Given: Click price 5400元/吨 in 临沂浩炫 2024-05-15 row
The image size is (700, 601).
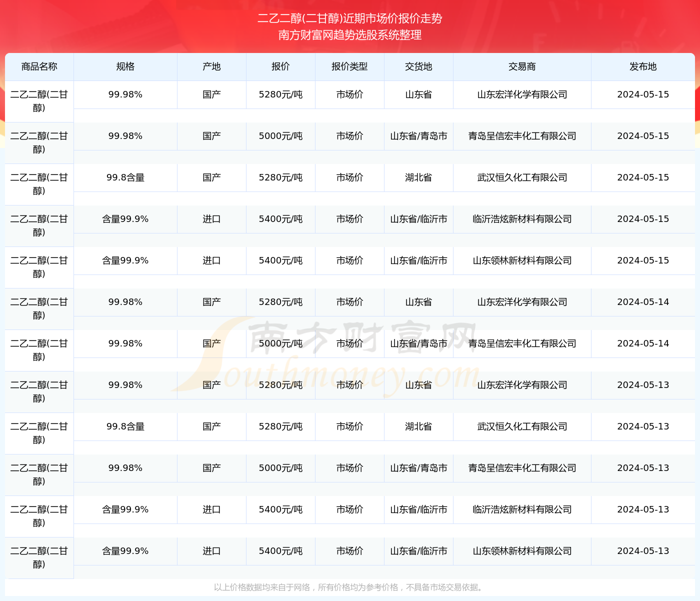Looking at the screenshot, I should point(280,219).
